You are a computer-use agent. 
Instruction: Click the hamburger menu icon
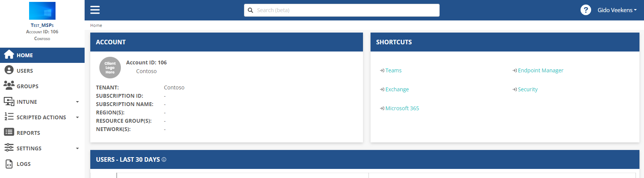click(95, 10)
